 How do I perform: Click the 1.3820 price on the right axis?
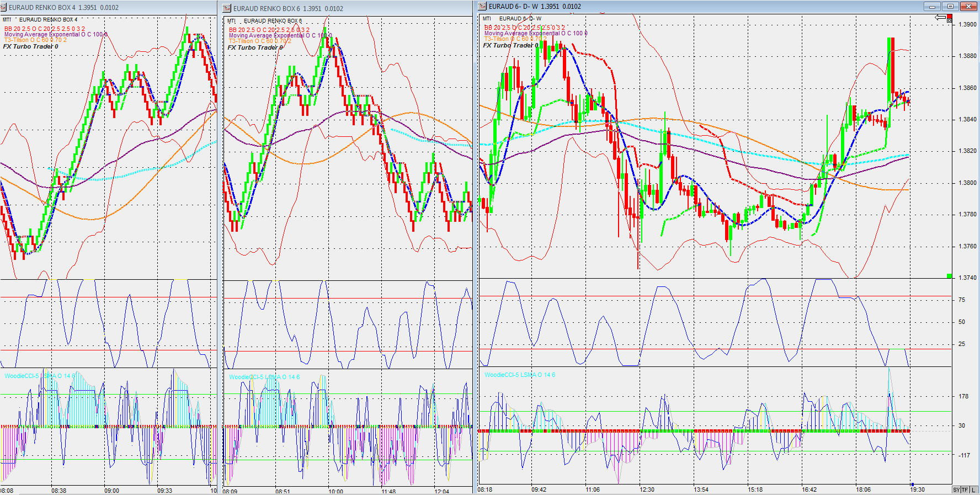(x=967, y=151)
